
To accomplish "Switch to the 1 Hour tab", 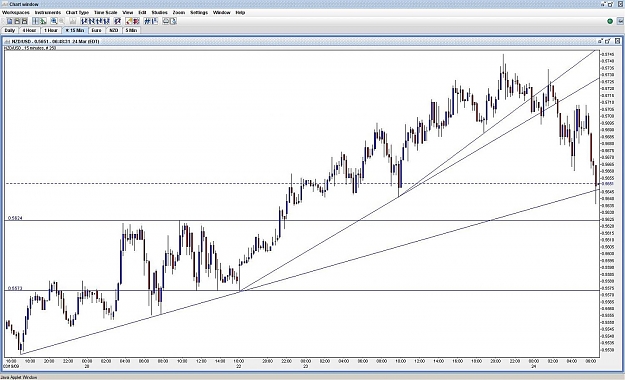I will coord(51,30).
